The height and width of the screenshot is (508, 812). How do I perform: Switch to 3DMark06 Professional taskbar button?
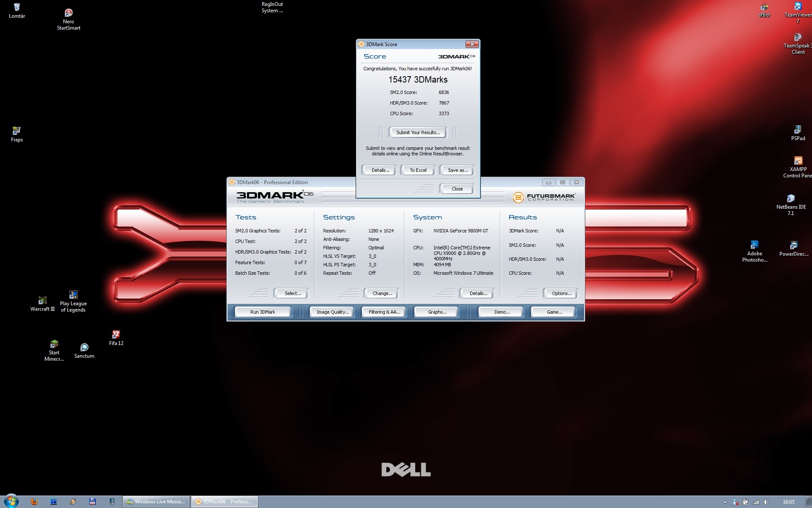[x=224, y=502]
